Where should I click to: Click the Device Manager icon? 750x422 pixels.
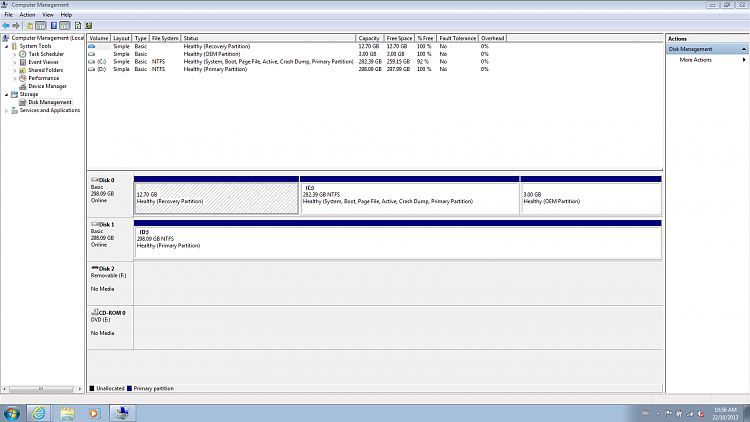22,86
